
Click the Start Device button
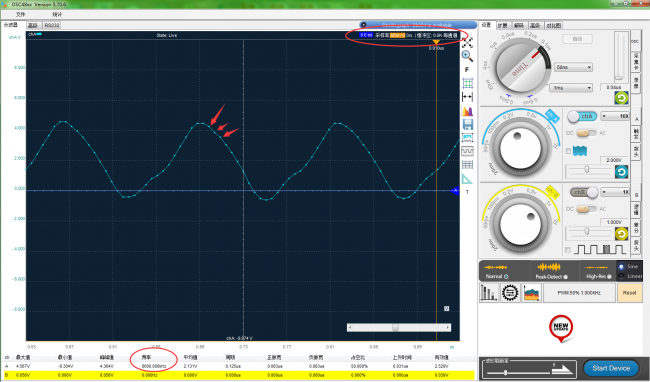(611, 368)
